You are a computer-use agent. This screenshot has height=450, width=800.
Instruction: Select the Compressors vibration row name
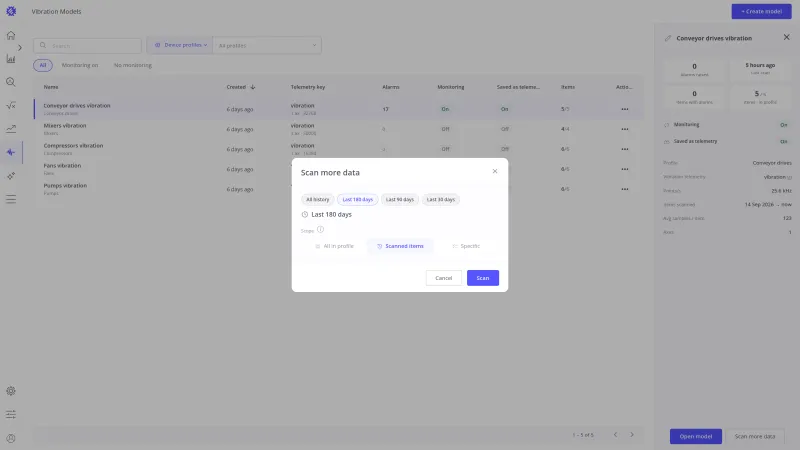[73, 145]
